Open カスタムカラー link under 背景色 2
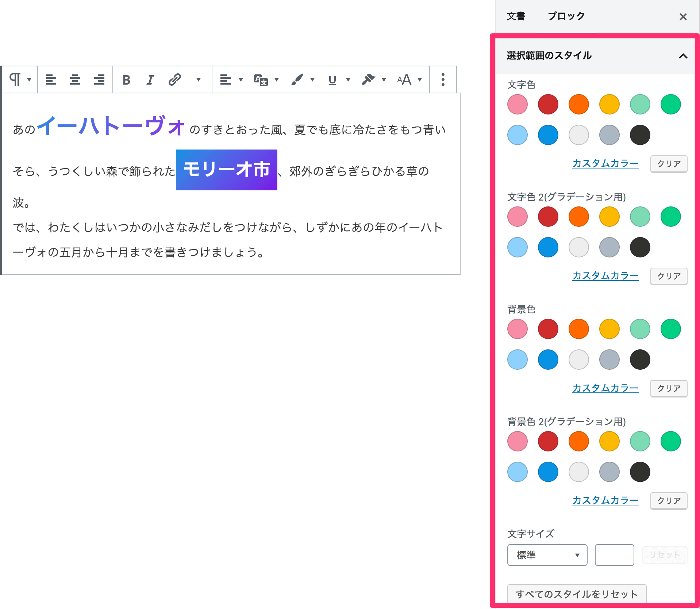This screenshot has width=700, height=609. point(605,500)
